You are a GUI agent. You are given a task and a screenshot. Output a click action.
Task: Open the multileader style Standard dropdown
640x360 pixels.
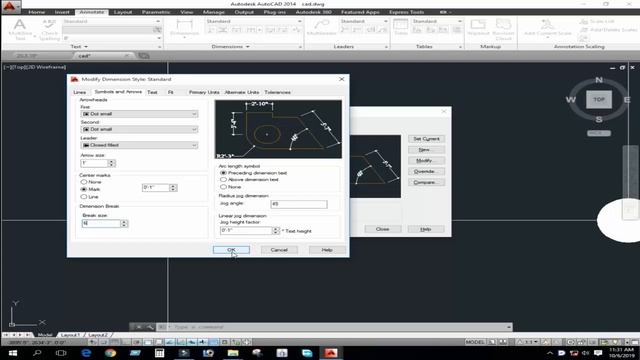click(x=364, y=21)
